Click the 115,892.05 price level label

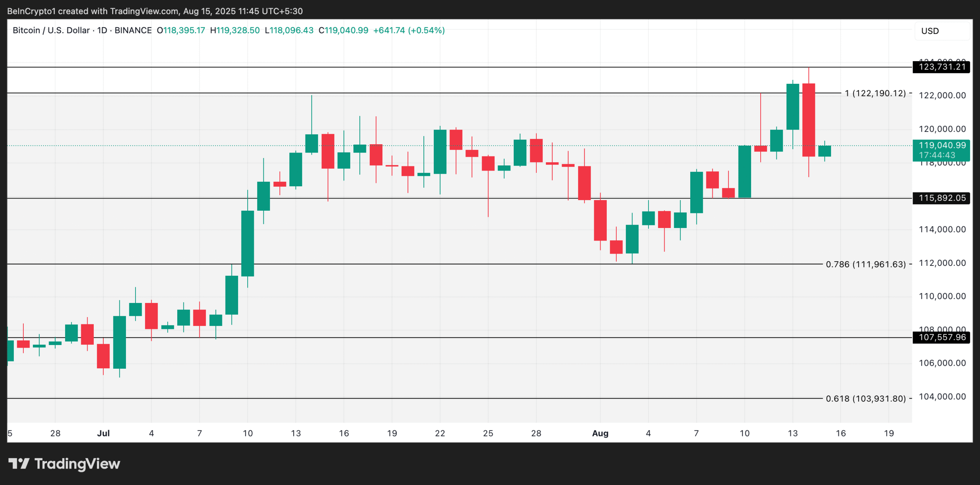coord(942,198)
